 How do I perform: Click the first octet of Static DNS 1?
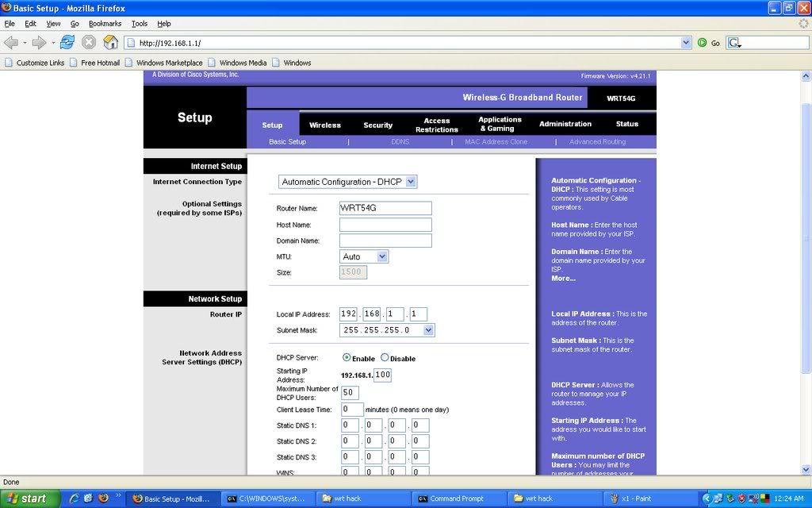350,425
